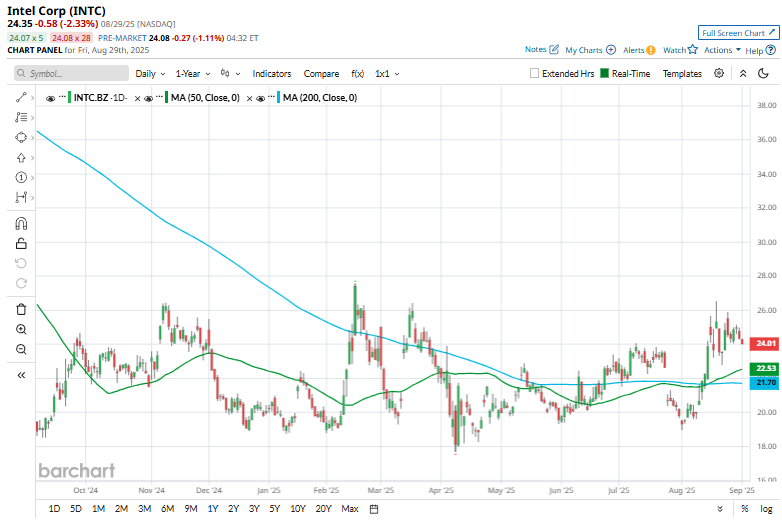This screenshot has width=782, height=523.
Task: Toggle the magnet snap mode
Action: point(21,223)
